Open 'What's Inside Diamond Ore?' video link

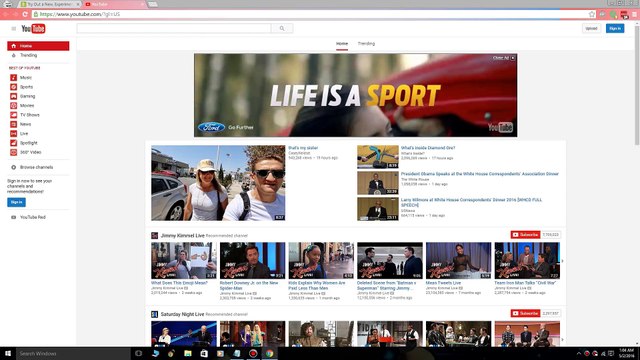[428, 148]
